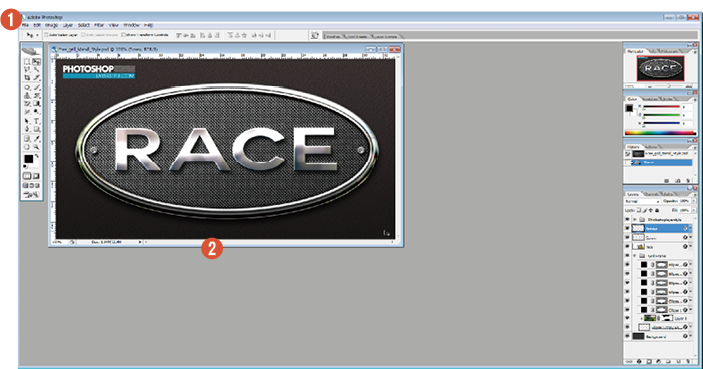Click the color spectrum ramp

click(x=660, y=133)
